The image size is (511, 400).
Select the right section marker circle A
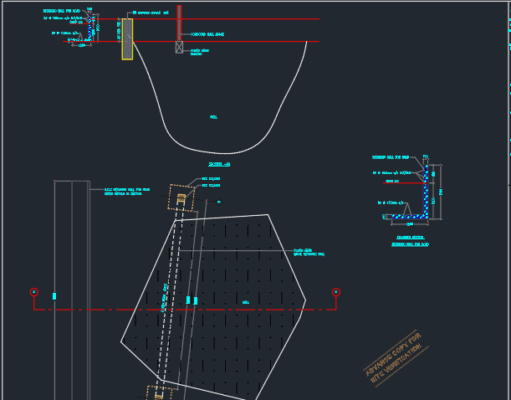coord(336,292)
